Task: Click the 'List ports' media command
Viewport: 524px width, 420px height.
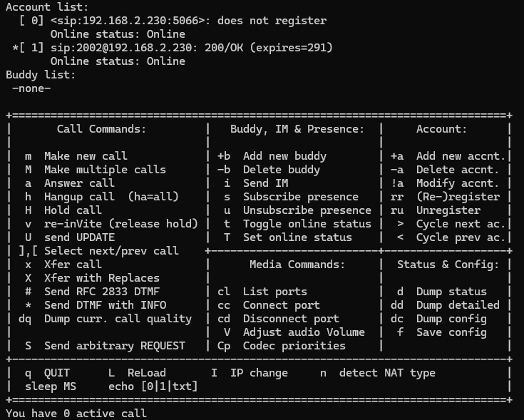Action: [x=274, y=292]
